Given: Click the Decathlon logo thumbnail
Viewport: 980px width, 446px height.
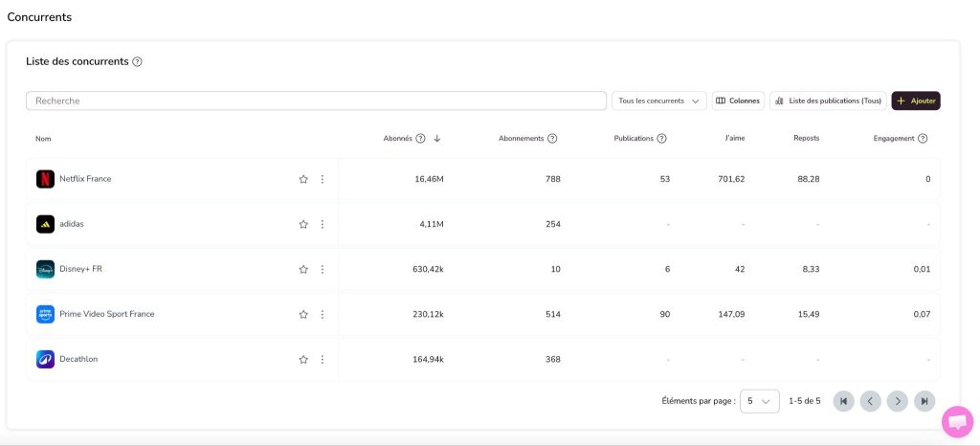Looking at the screenshot, I should pos(45,359).
